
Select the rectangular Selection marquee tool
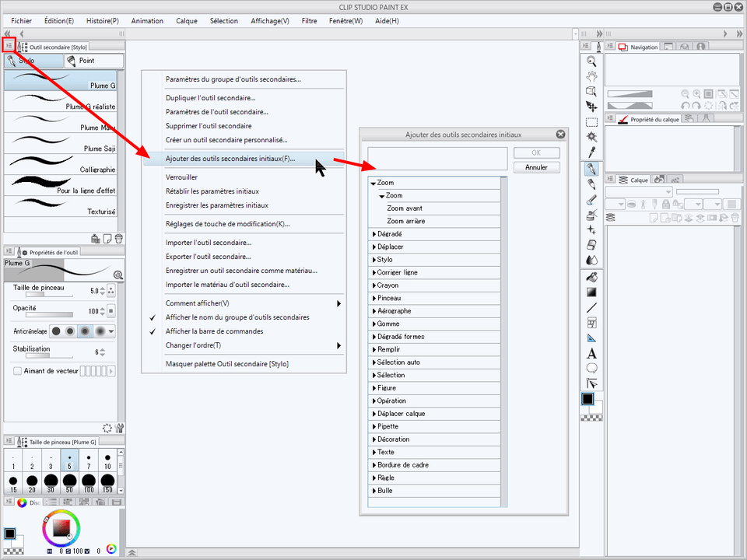(591, 122)
